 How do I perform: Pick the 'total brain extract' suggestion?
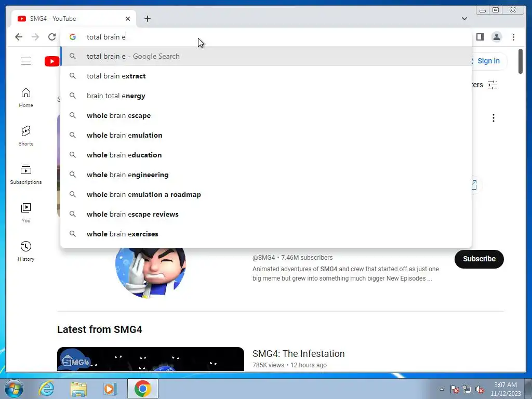pos(266,76)
